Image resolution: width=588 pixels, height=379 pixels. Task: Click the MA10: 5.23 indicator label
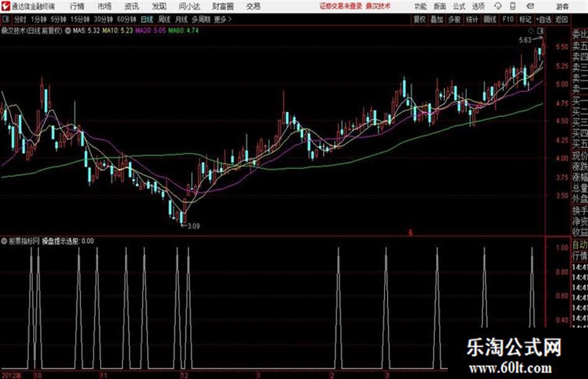click(x=118, y=30)
